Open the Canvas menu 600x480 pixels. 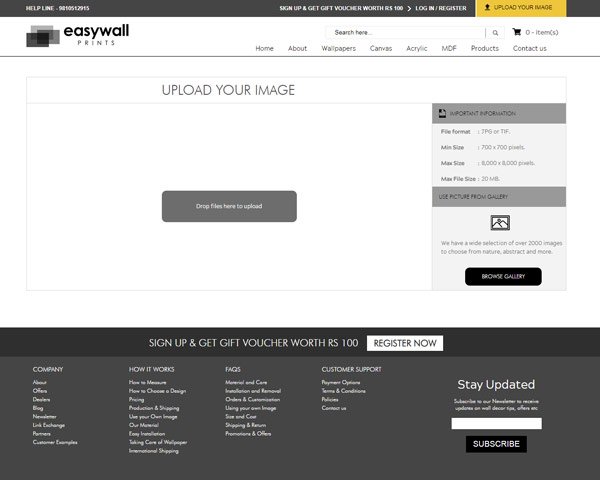coord(380,48)
